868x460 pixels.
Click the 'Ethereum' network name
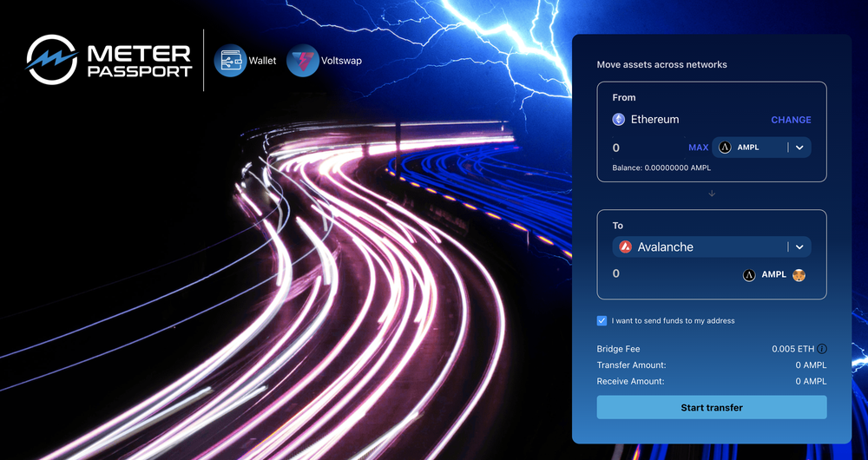[x=654, y=119]
